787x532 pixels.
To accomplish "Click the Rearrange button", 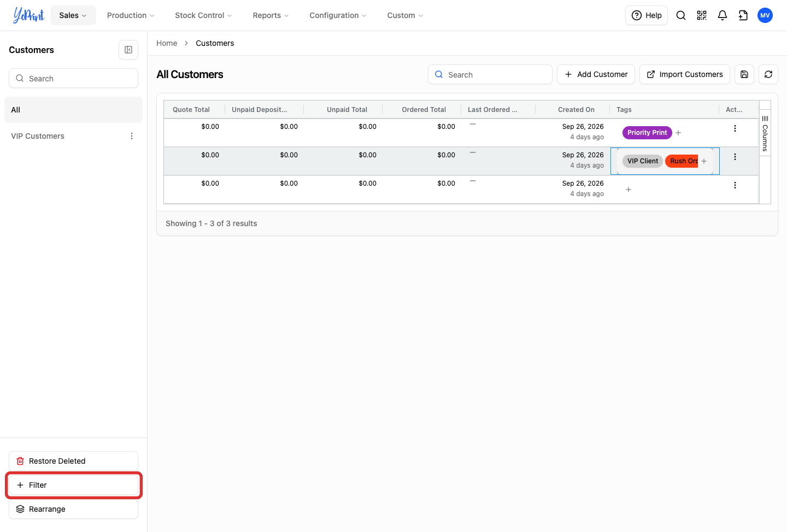I will tap(73, 509).
